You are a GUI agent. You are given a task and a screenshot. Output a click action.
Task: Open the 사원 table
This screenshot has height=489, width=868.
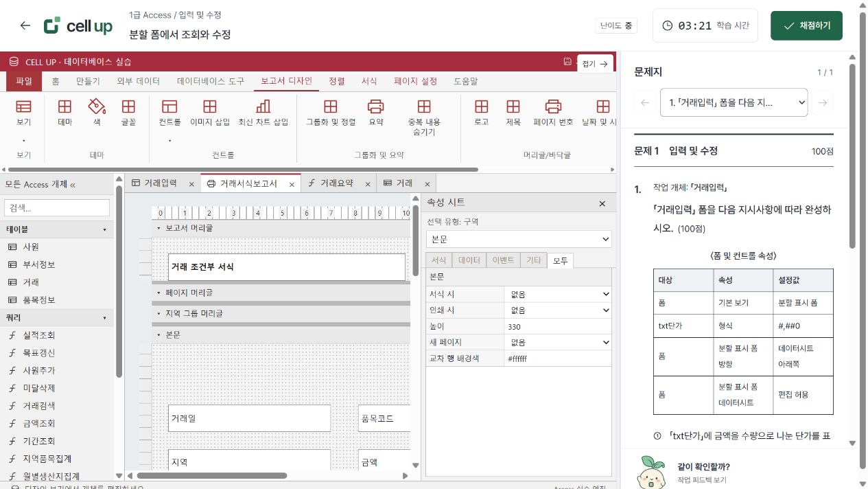31,247
